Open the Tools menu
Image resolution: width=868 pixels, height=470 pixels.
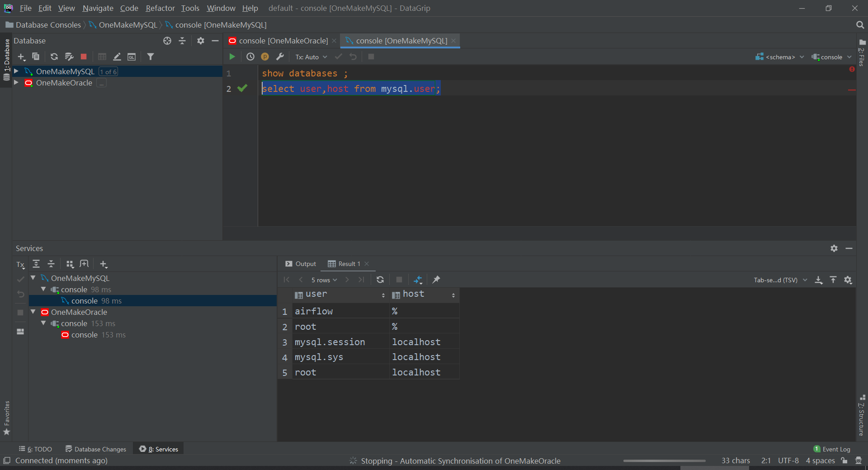coord(190,8)
